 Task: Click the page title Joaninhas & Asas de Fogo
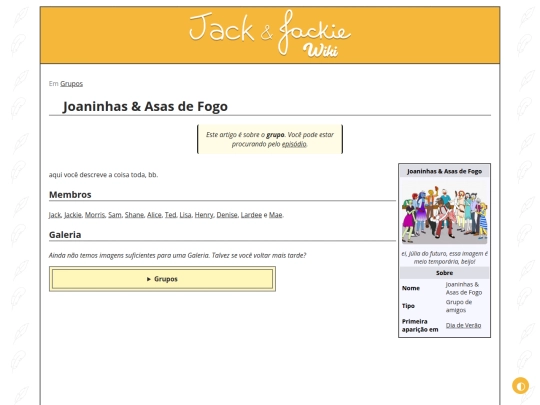[x=145, y=106]
